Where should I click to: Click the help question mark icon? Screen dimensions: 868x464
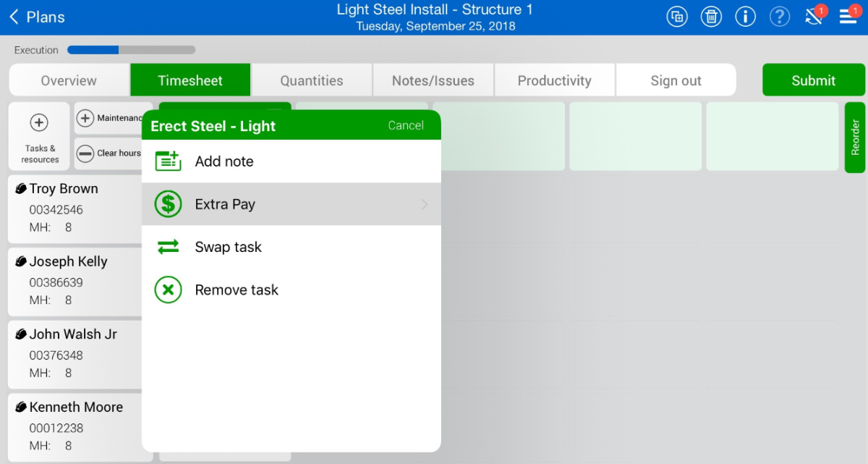(x=779, y=17)
